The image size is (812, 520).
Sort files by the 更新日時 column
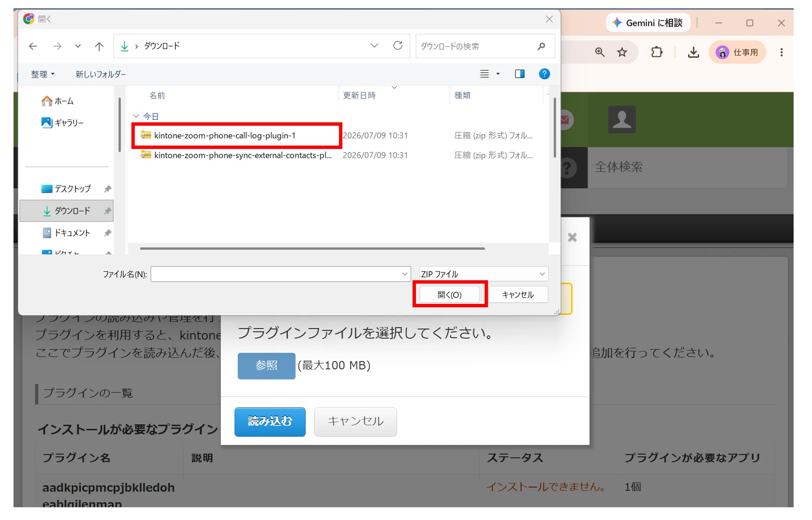(359, 95)
